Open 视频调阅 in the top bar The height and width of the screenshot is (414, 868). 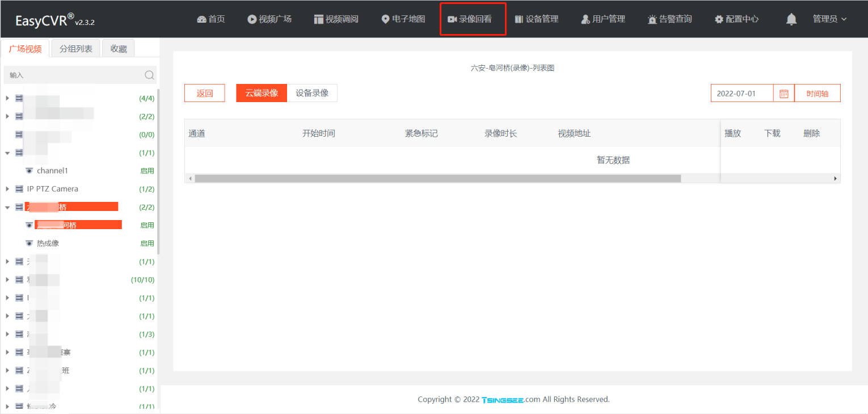click(x=336, y=19)
